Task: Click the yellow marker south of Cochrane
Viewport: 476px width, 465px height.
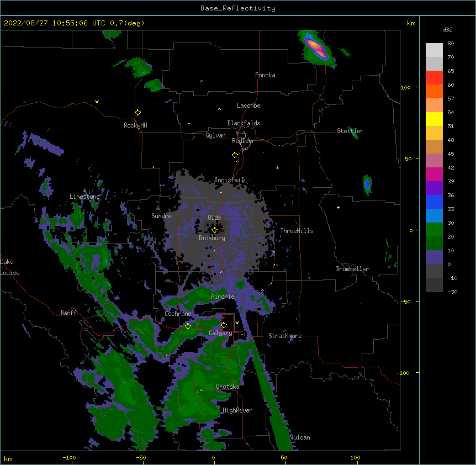Action: coord(188,326)
